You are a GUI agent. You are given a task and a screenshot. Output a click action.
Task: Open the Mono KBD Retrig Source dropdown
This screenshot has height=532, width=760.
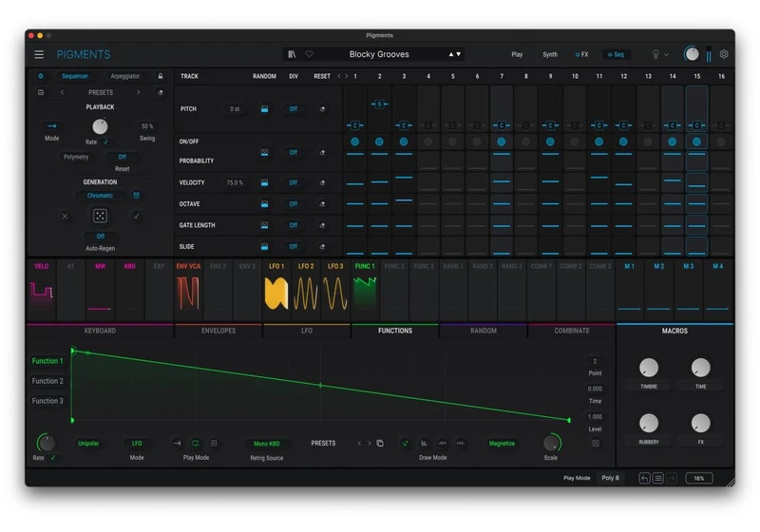coord(267,444)
